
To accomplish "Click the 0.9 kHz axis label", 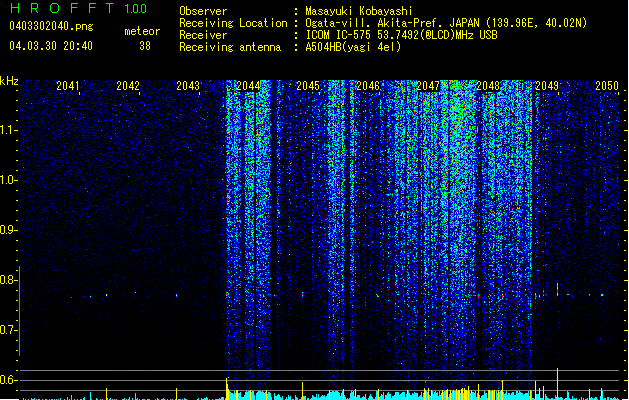I will 8,230.
